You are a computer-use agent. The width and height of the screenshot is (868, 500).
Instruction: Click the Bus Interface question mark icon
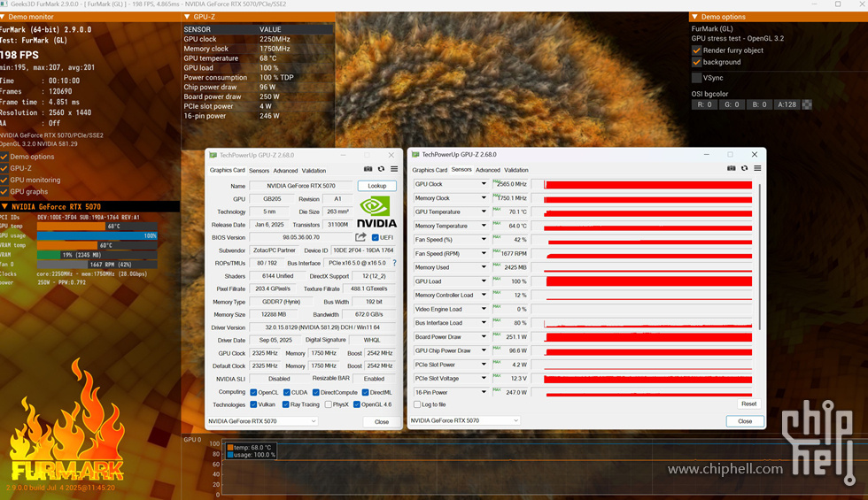[394, 264]
